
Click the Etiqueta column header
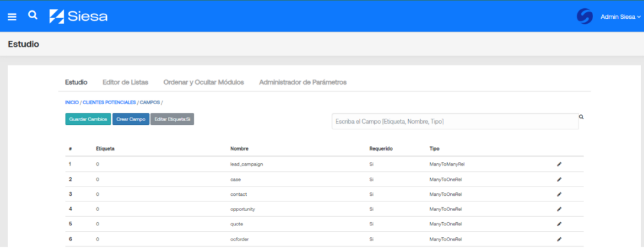105,149
